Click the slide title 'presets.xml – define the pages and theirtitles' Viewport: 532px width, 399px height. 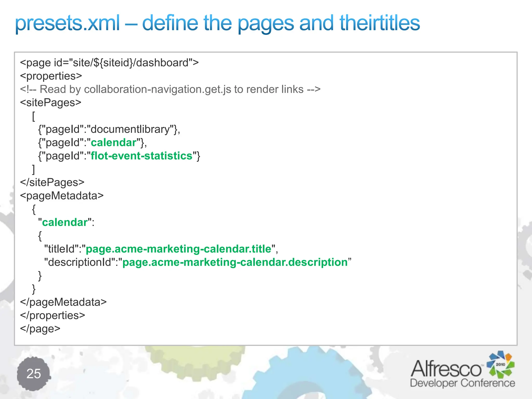tap(217, 24)
